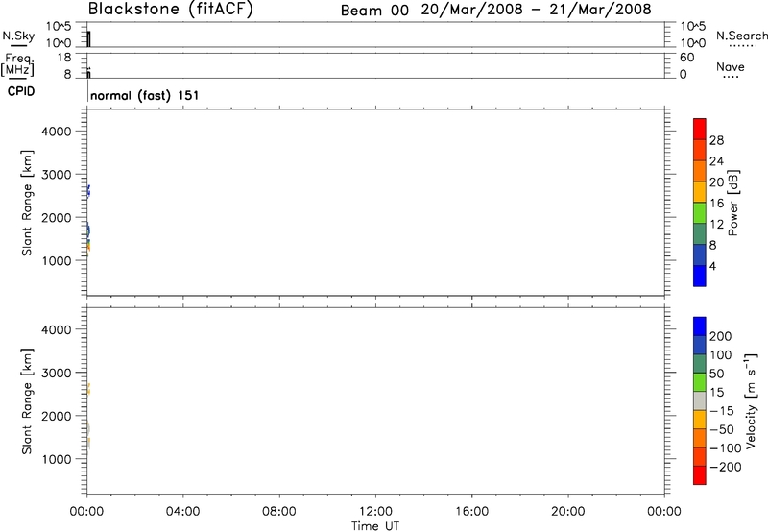Click the Blackstone (fitACF) title text
Screen dimensions: 768x532
coord(171,10)
